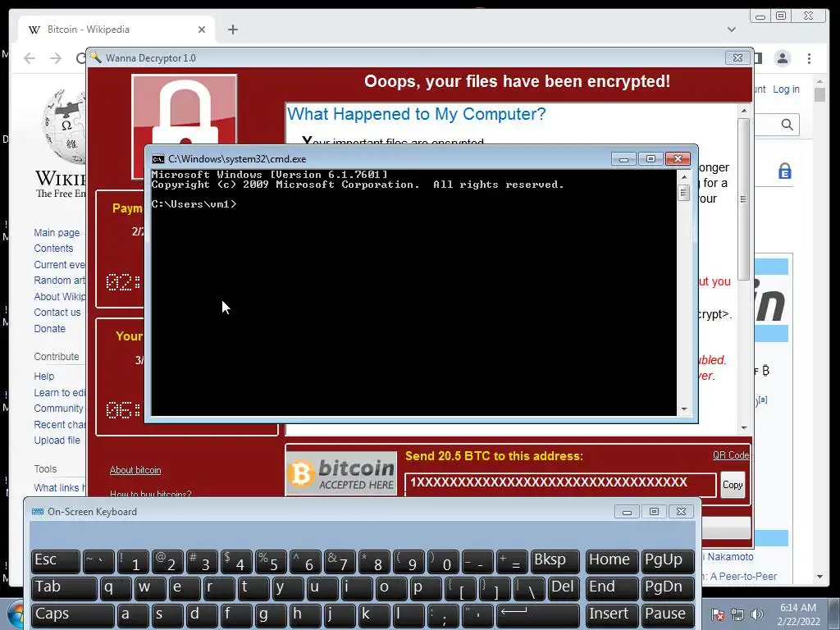Image resolution: width=840 pixels, height=630 pixels.
Task: Click cmd.exe scrollbar down arrow
Action: click(x=683, y=409)
